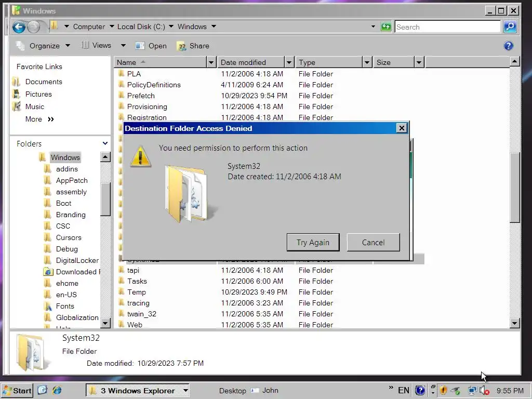Open the Views dropdown arrow
The height and width of the screenshot is (399, 532).
point(123,46)
